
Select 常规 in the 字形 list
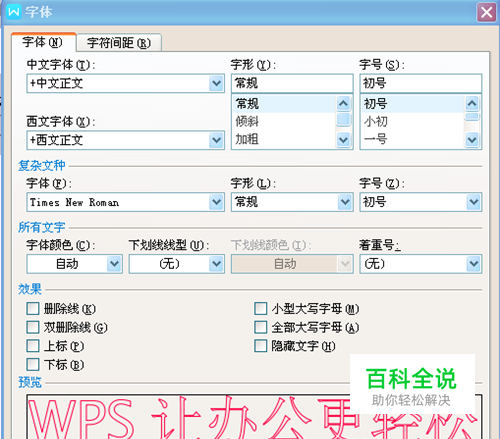(x=284, y=104)
